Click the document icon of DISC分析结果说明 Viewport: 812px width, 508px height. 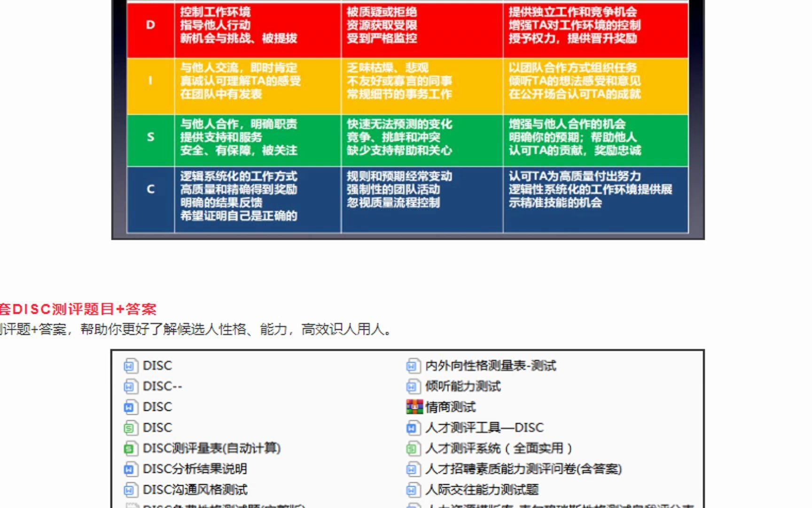point(131,469)
